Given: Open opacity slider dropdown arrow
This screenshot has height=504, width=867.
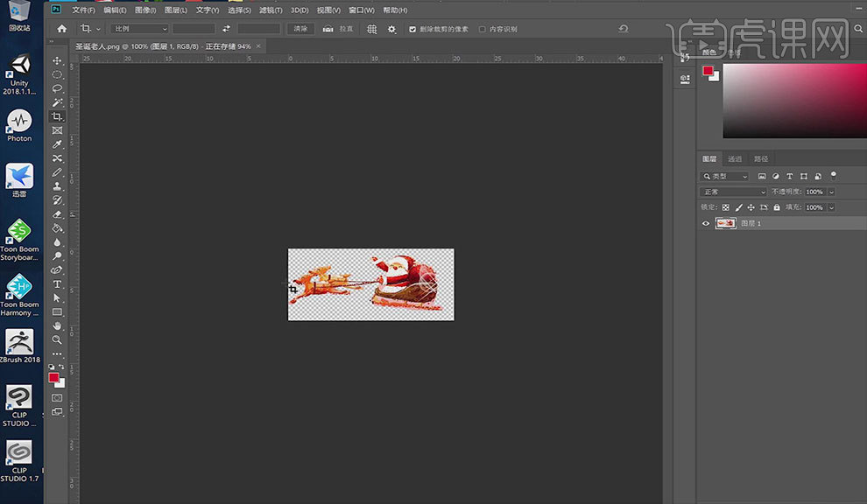Looking at the screenshot, I should (x=831, y=192).
